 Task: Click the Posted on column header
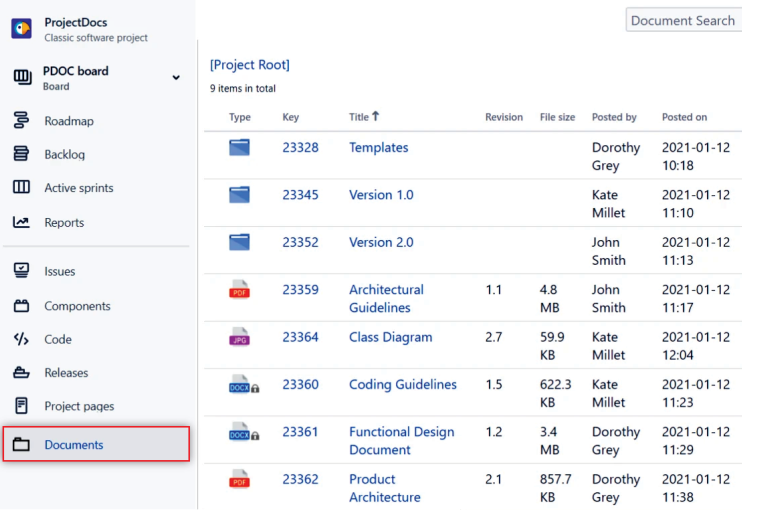point(685,117)
